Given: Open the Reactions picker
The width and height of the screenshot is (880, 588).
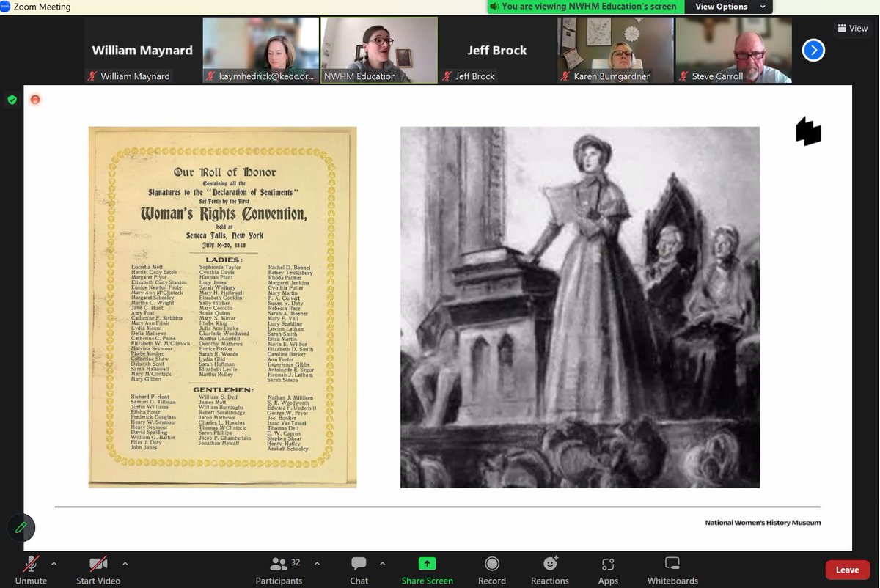Looking at the screenshot, I should pos(549,570).
